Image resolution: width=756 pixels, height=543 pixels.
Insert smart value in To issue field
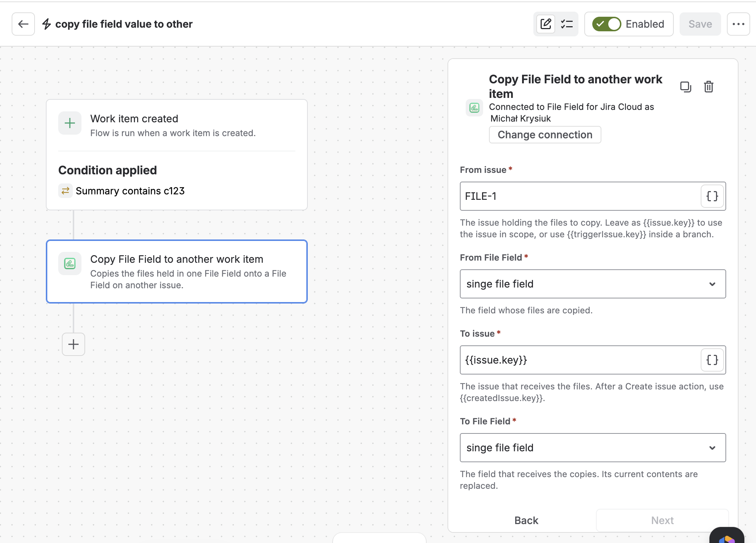click(712, 360)
